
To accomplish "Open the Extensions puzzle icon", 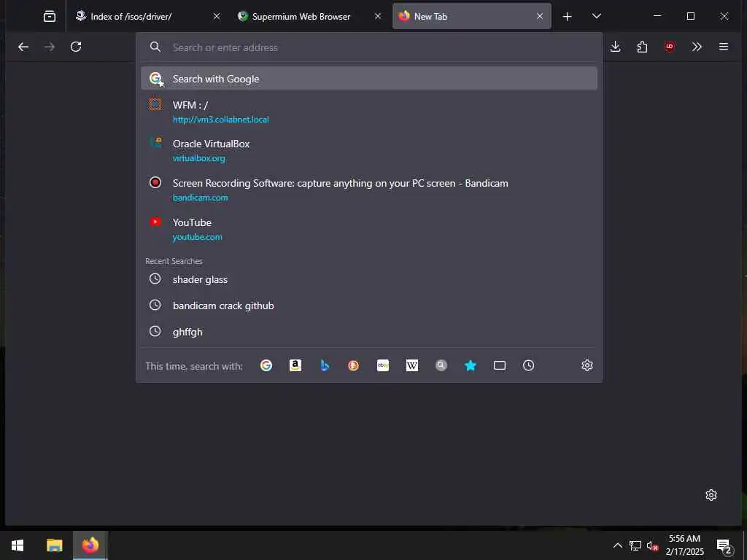I will pos(642,47).
